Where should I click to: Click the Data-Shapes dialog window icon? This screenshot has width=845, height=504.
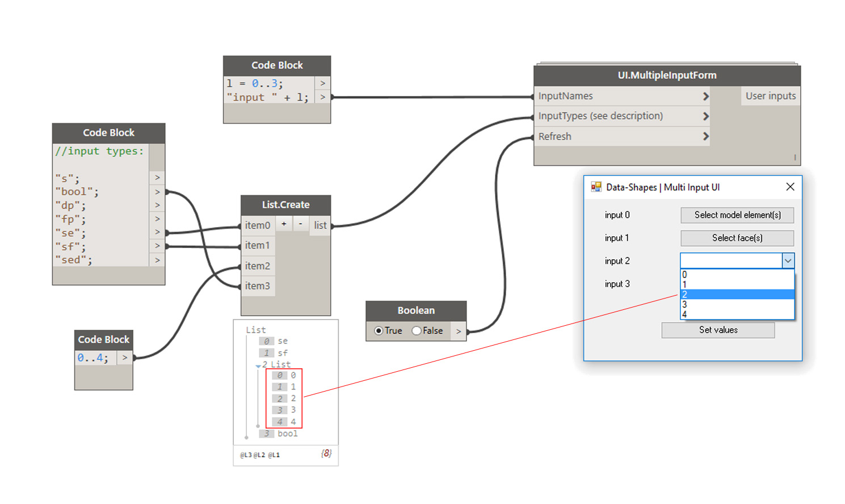tap(596, 187)
